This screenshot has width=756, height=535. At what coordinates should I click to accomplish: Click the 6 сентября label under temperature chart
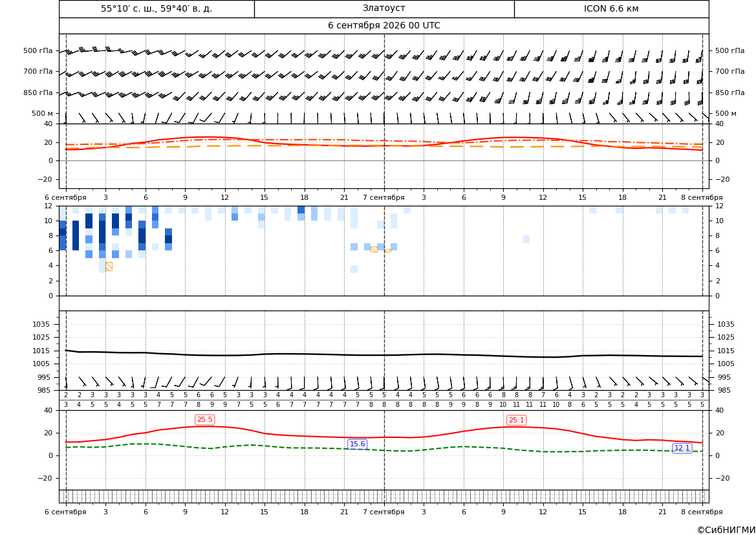(65, 197)
